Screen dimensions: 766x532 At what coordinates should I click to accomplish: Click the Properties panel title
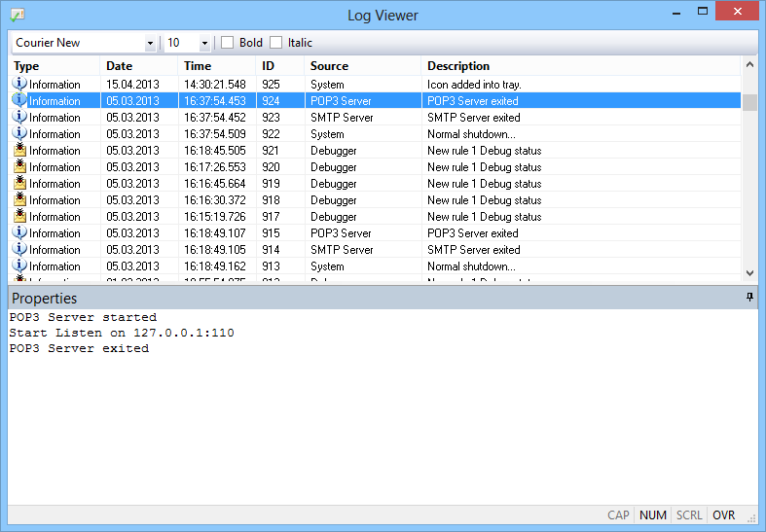[x=45, y=299]
